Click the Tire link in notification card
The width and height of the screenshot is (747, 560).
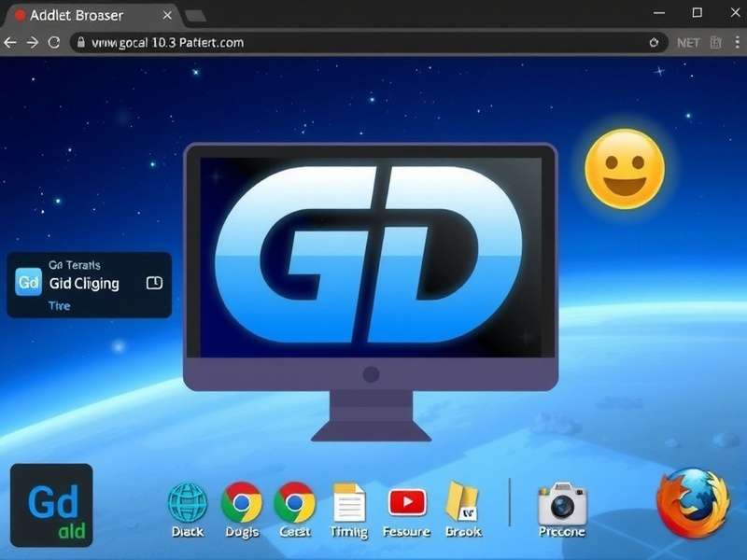(59, 306)
